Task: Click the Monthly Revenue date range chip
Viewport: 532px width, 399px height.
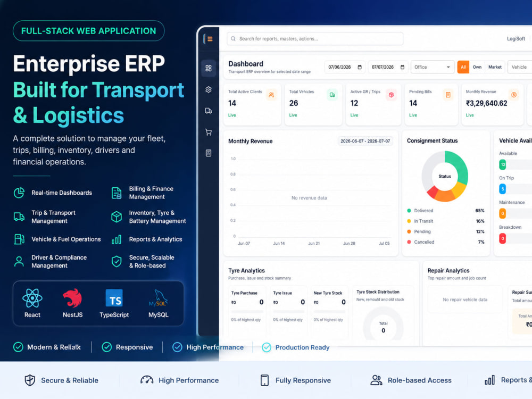Action: 365,141
